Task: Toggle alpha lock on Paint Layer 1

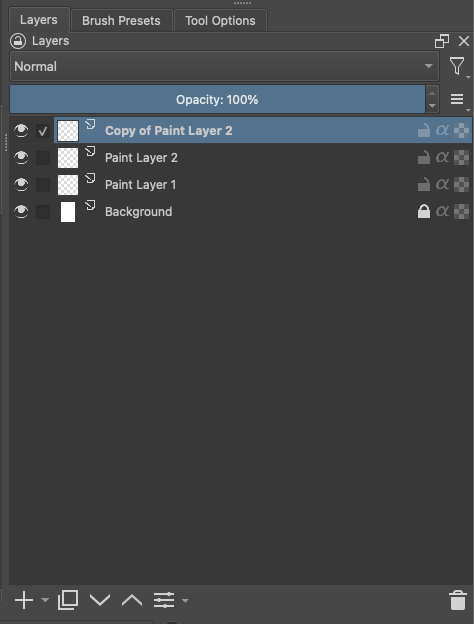Action: (461, 185)
